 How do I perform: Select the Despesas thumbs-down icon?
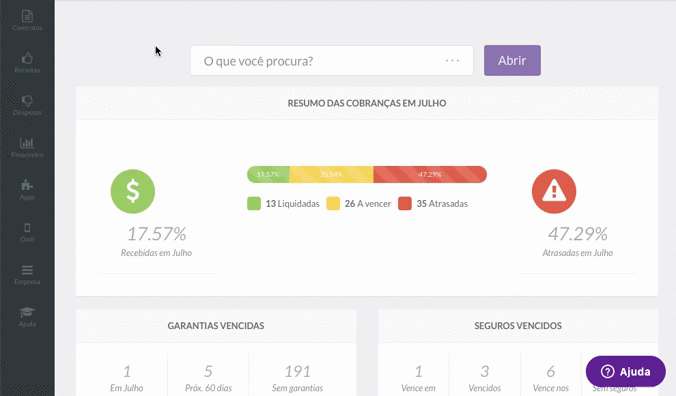click(x=27, y=100)
